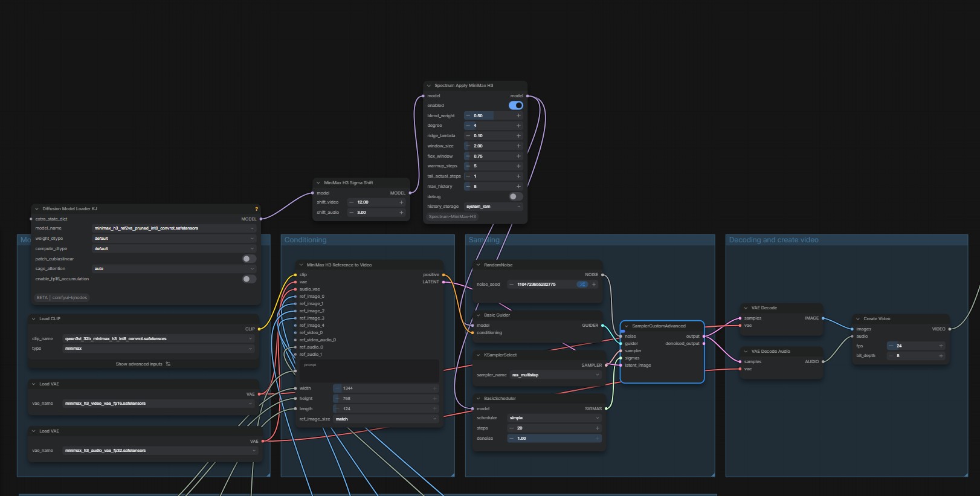Increase shift_video with the plus icon

click(401, 202)
